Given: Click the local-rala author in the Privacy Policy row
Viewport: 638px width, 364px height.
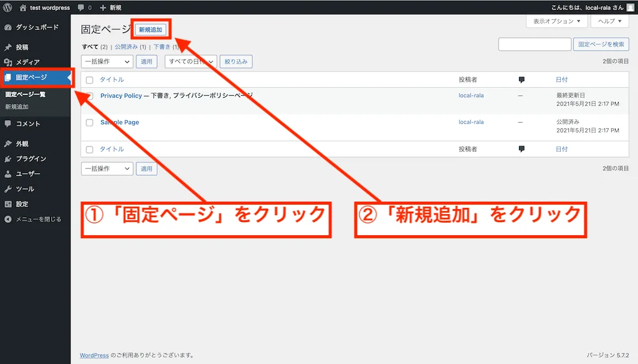Looking at the screenshot, I should (471, 95).
